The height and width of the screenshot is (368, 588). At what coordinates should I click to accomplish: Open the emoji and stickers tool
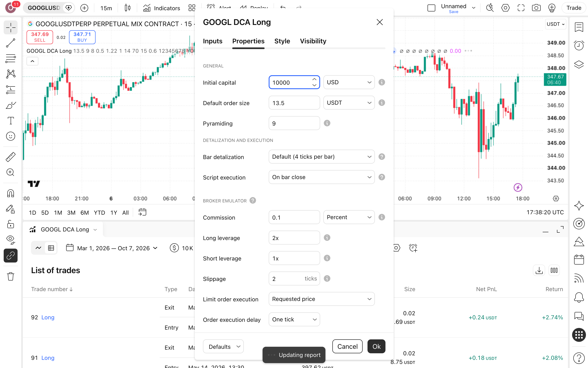(x=10, y=136)
